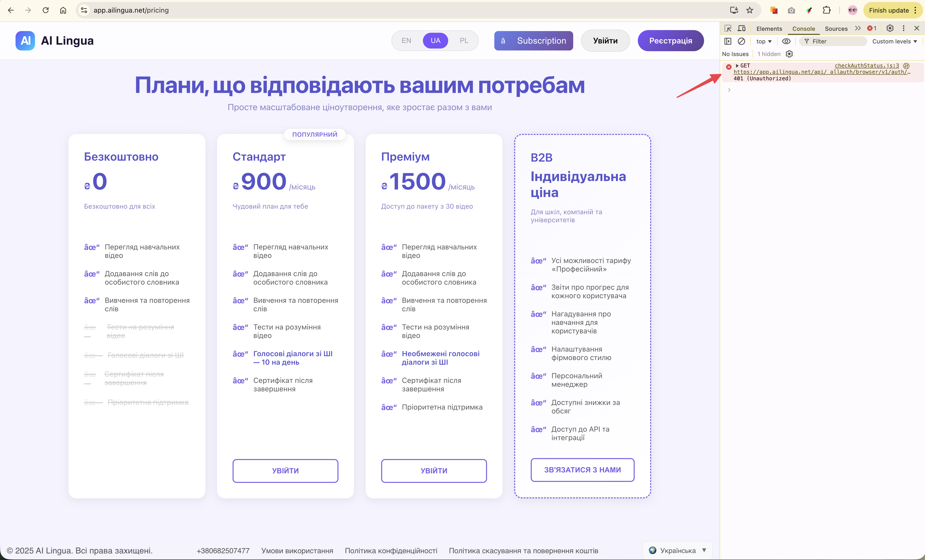Image resolution: width=925 pixels, height=560 pixels.
Task: Open the Custom levels dropdown
Action: pyautogui.click(x=894, y=41)
